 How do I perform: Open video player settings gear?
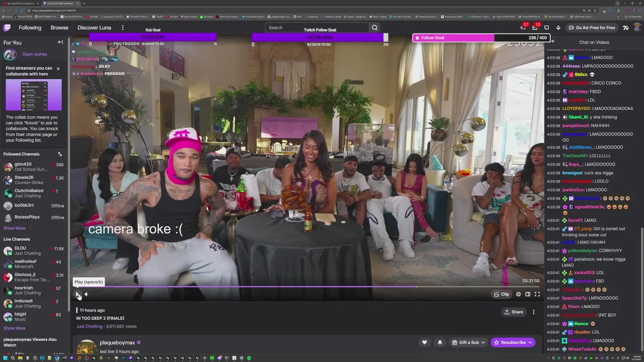click(x=518, y=294)
